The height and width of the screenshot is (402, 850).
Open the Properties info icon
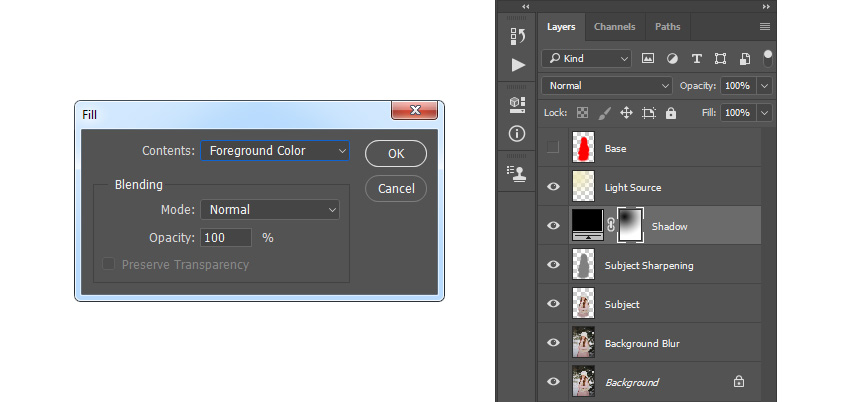pos(517,133)
